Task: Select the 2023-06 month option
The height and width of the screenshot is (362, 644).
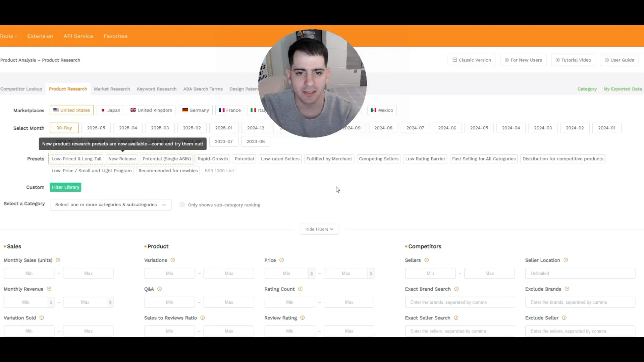Action: click(x=256, y=141)
